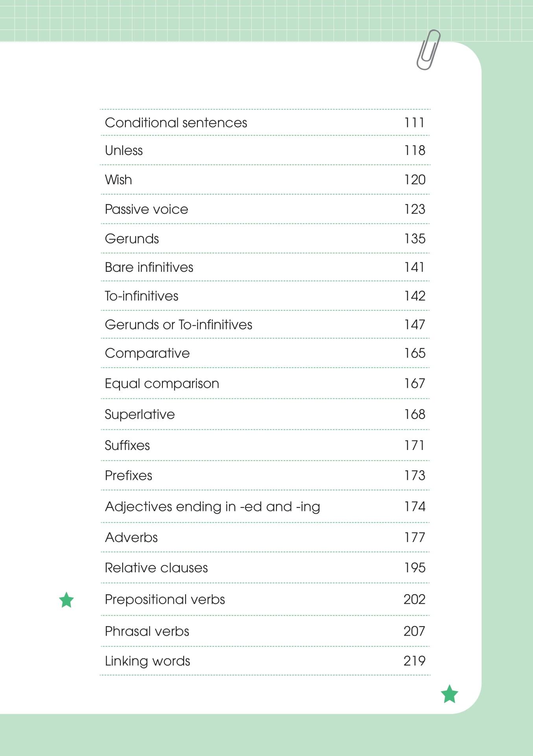Jump to Bare infinitives
533x756 pixels.
point(149,267)
